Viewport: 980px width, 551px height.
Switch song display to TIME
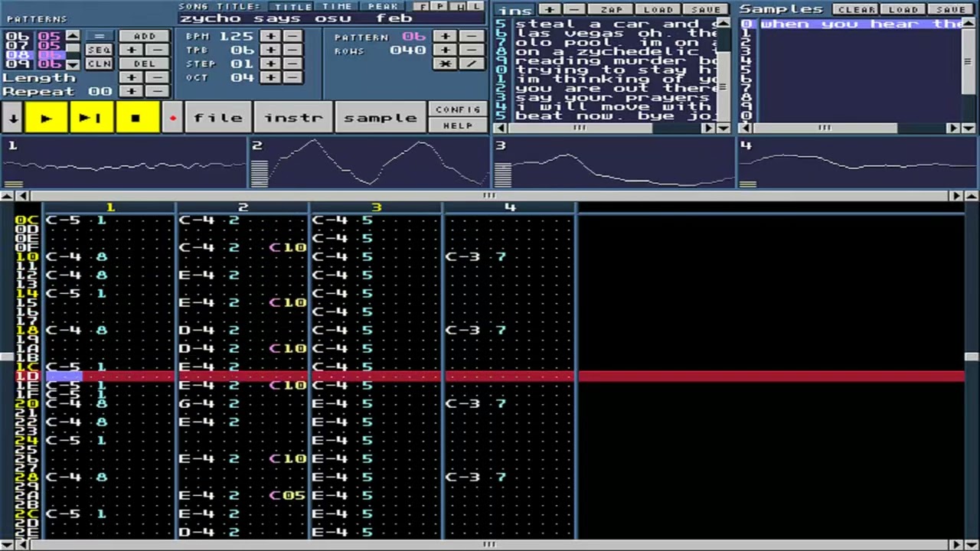click(x=337, y=6)
